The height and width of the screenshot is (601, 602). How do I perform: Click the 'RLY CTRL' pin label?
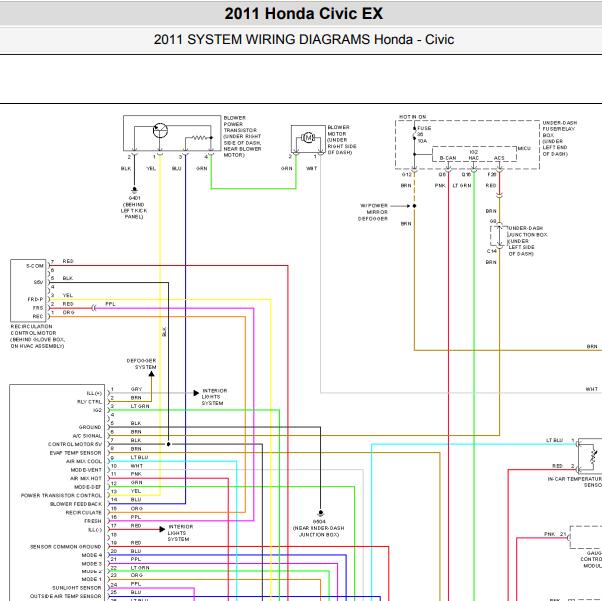pyautogui.click(x=89, y=402)
